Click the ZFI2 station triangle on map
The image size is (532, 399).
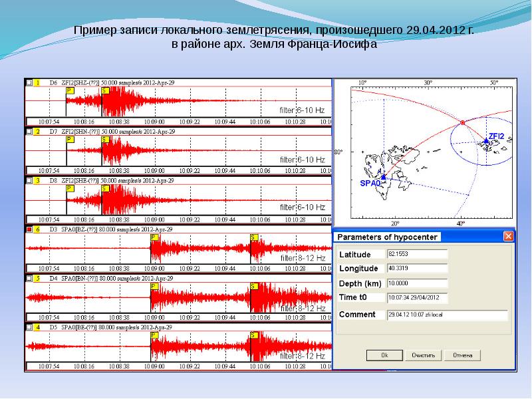486,140
